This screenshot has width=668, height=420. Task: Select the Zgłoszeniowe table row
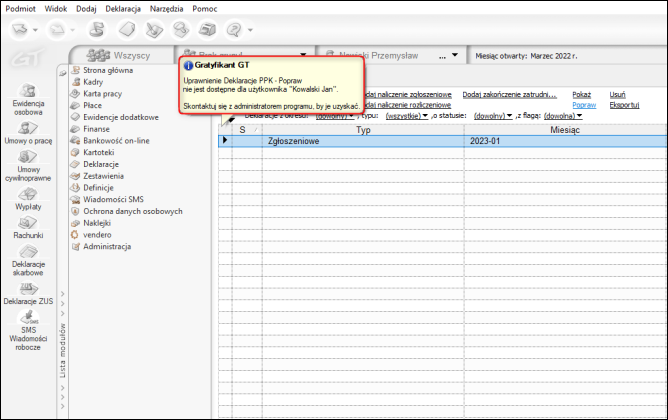click(x=443, y=141)
